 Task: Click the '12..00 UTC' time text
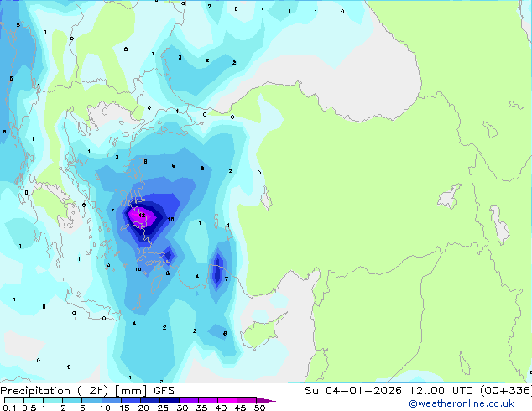(x=441, y=391)
